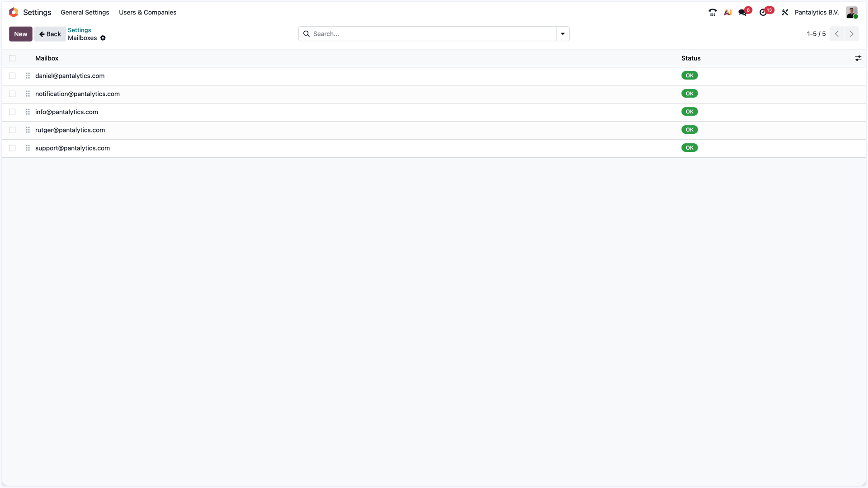Viewport: 868px width, 488px height.
Task: Open the Mailboxes settings gear icon
Action: click(x=103, y=38)
